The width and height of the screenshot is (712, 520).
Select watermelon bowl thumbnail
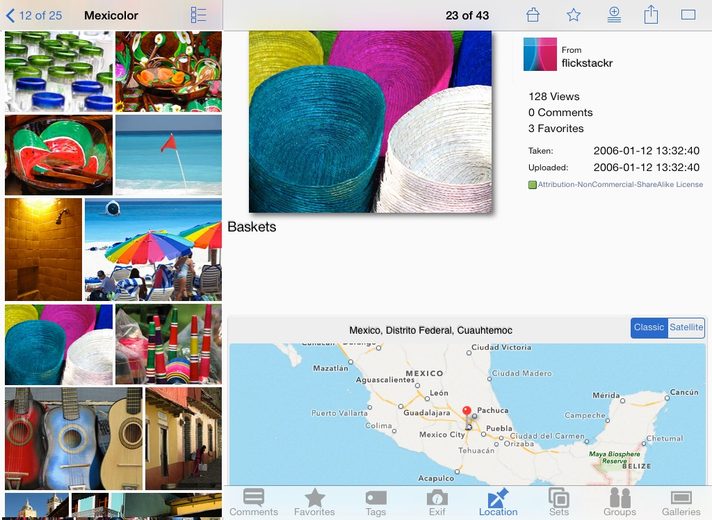point(59,155)
